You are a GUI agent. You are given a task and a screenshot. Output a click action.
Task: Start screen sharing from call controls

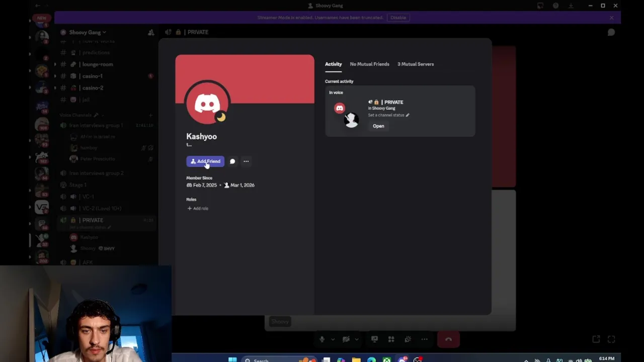[374, 339]
